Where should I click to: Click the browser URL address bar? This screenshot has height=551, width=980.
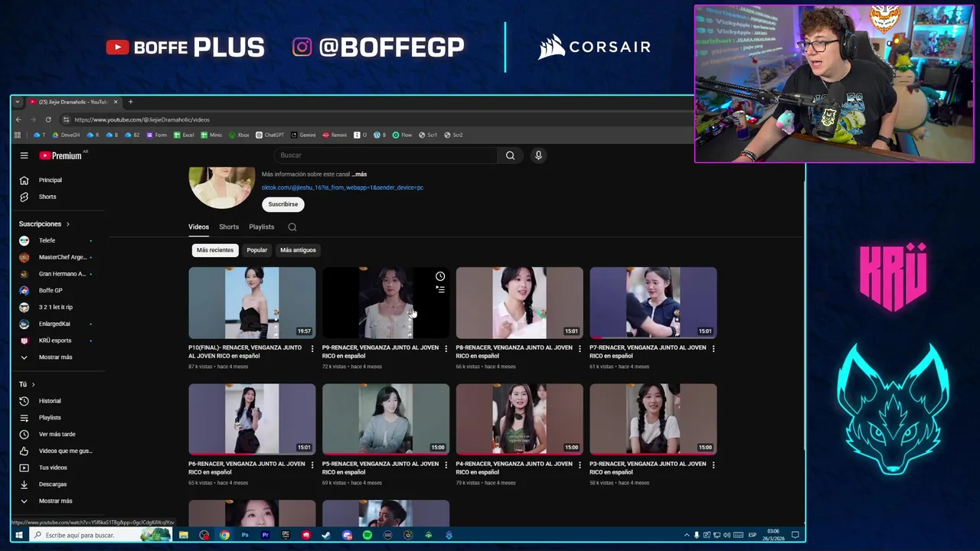coord(367,119)
